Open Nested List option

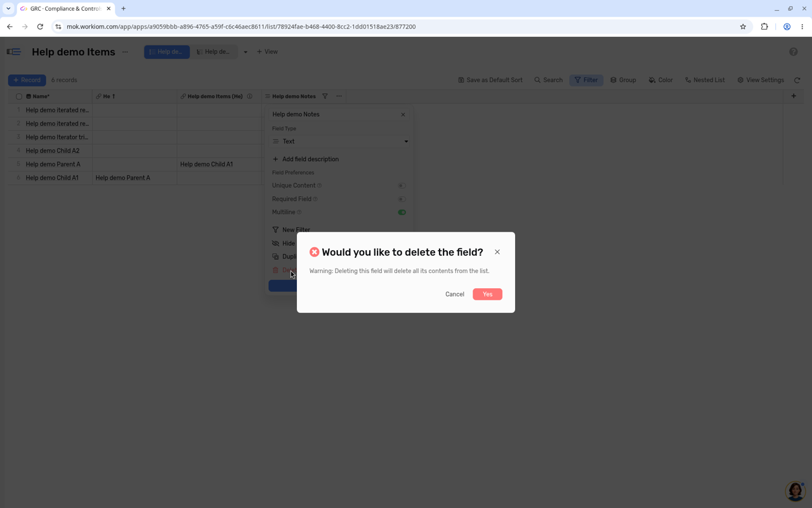tap(705, 80)
